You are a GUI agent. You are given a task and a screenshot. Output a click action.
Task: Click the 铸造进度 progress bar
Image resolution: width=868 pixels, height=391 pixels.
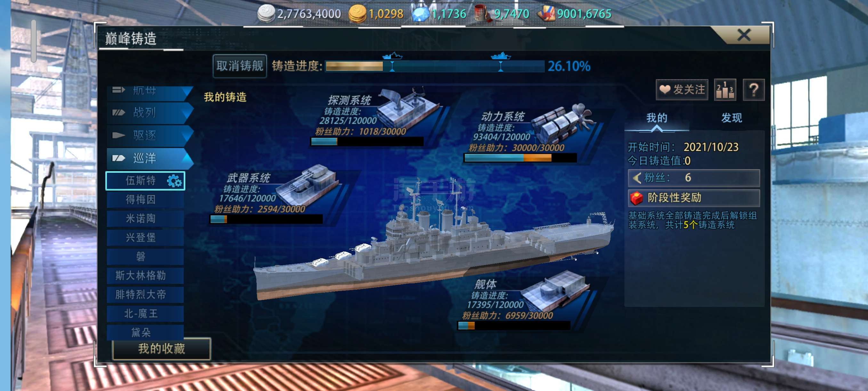435,66
